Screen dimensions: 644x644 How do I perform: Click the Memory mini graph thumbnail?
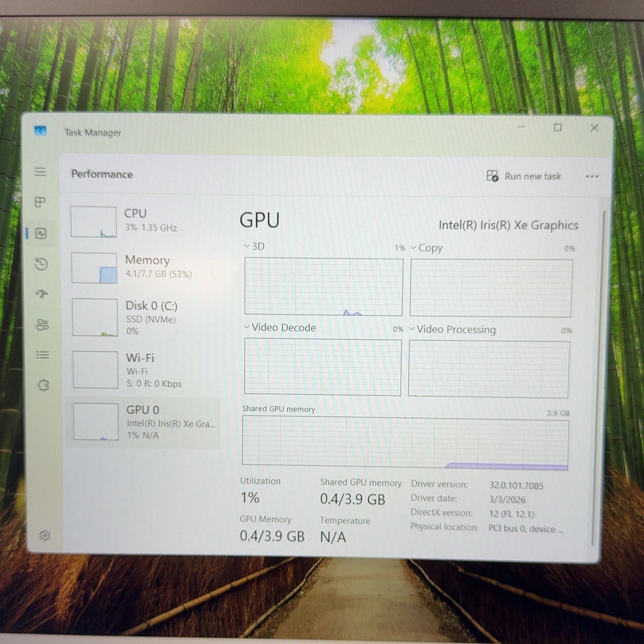(x=94, y=268)
